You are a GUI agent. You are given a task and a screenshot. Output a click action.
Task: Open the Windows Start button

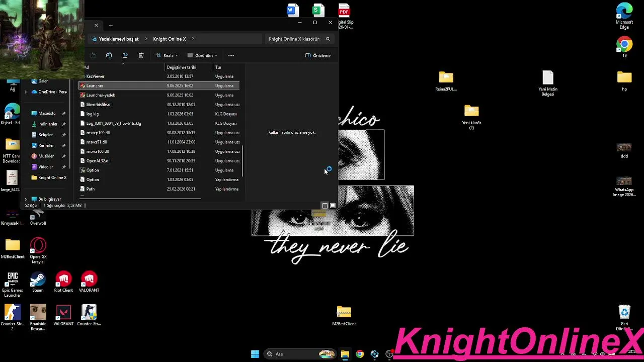coord(255,354)
